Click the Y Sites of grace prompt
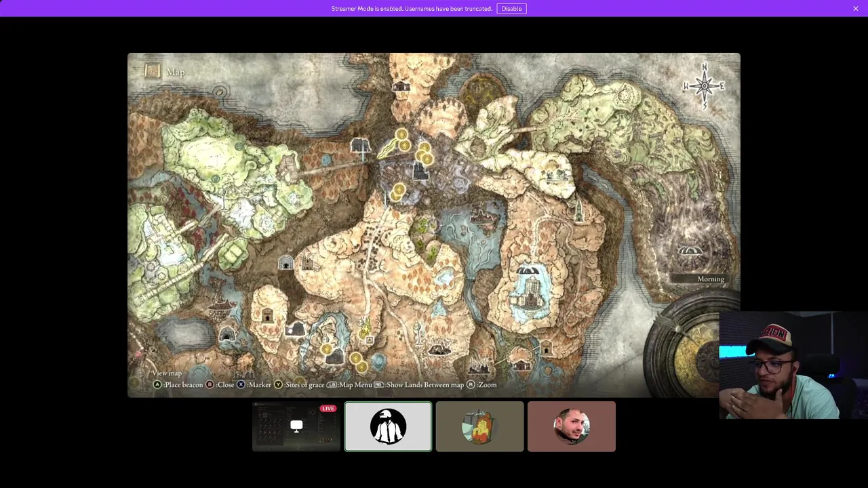Screen dimensions: 868x488 pos(299,385)
